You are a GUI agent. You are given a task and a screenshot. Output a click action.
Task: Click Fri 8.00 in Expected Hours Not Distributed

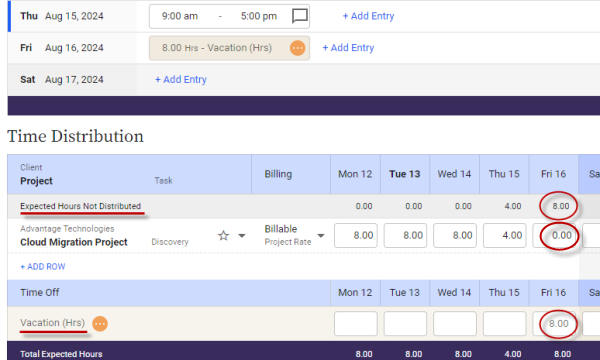pyautogui.click(x=561, y=206)
